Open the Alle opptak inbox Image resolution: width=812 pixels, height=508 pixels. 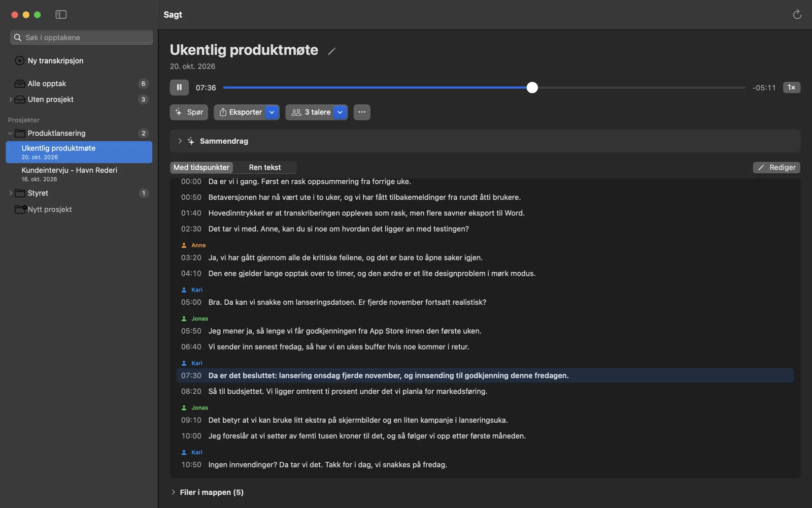point(81,83)
